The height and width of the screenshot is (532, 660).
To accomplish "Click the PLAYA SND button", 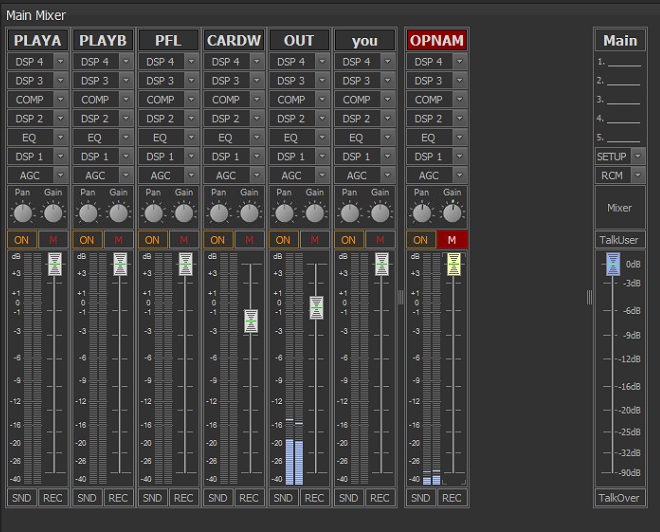I will point(22,498).
